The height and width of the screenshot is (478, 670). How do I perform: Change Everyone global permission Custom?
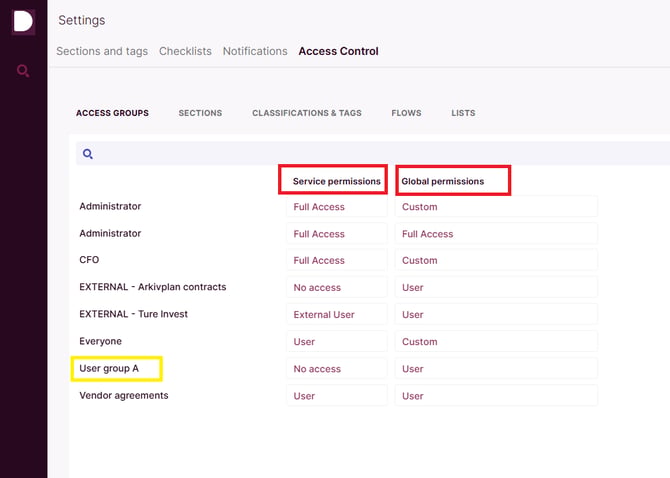496,342
